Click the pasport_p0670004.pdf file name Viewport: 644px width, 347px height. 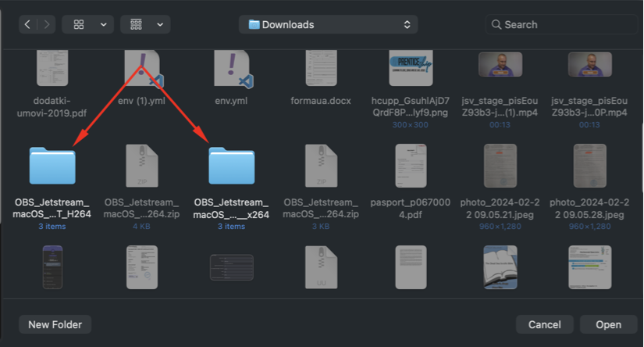point(411,209)
